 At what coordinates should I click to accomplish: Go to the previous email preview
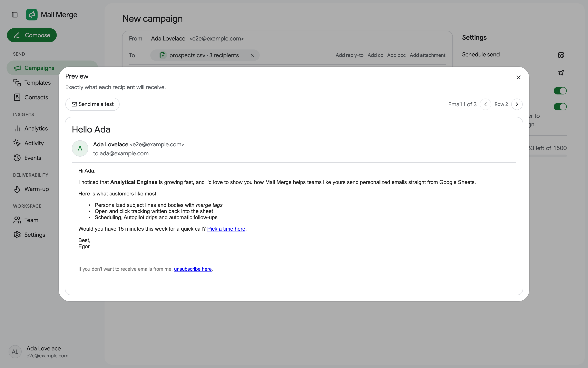(x=485, y=104)
